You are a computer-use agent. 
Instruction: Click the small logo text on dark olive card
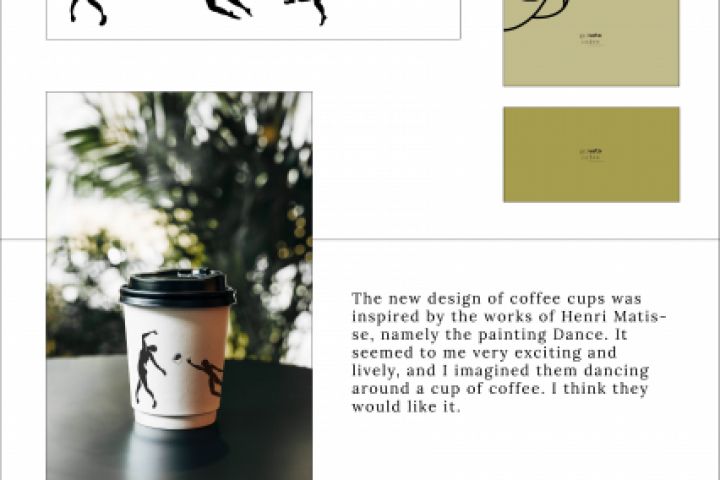click(x=591, y=154)
